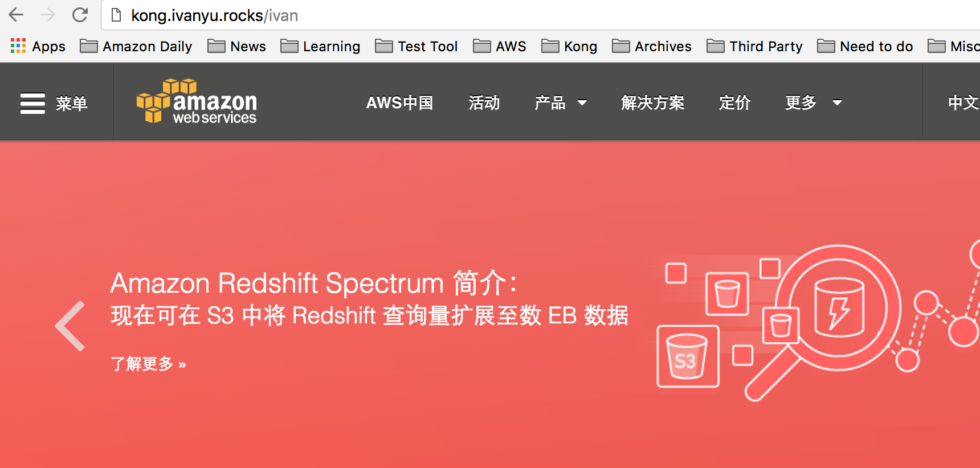Show previous banner slide with left chevron
This screenshot has height=468, width=980.
pos(70,326)
